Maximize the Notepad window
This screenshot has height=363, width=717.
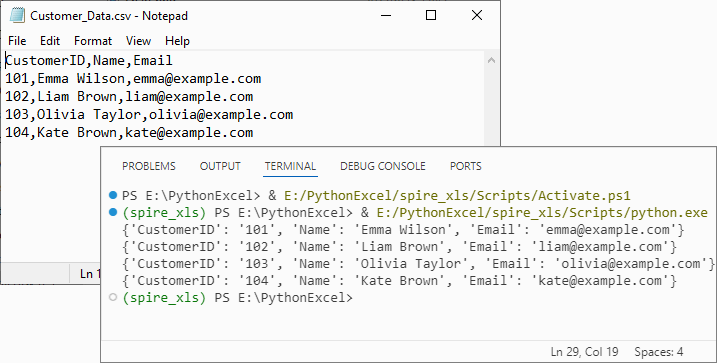click(431, 16)
